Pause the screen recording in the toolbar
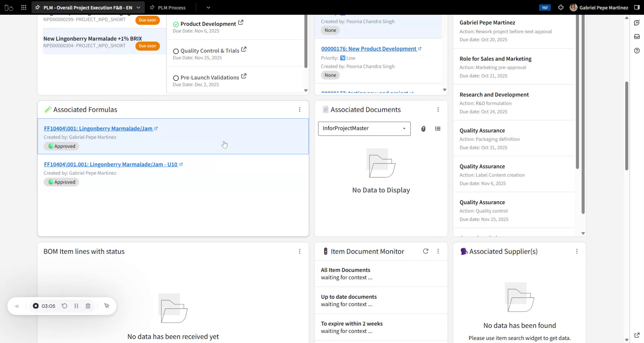This screenshot has height=343, width=644. 76,306
